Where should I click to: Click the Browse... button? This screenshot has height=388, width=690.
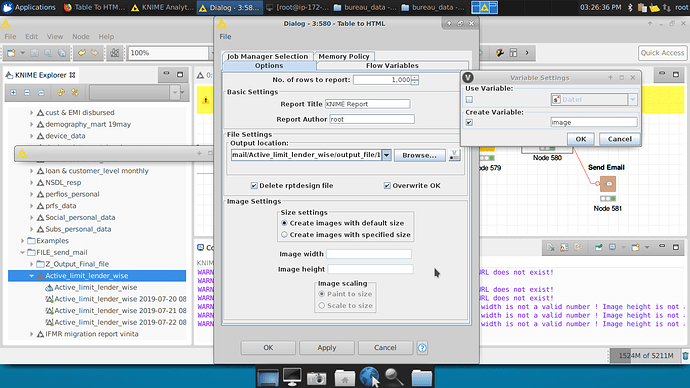click(x=419, y=155)
